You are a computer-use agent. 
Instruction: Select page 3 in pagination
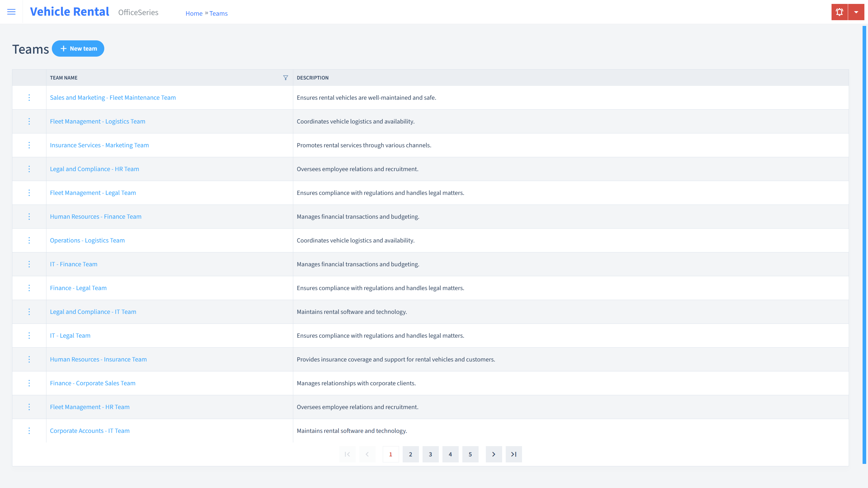[x=430, y=454]
